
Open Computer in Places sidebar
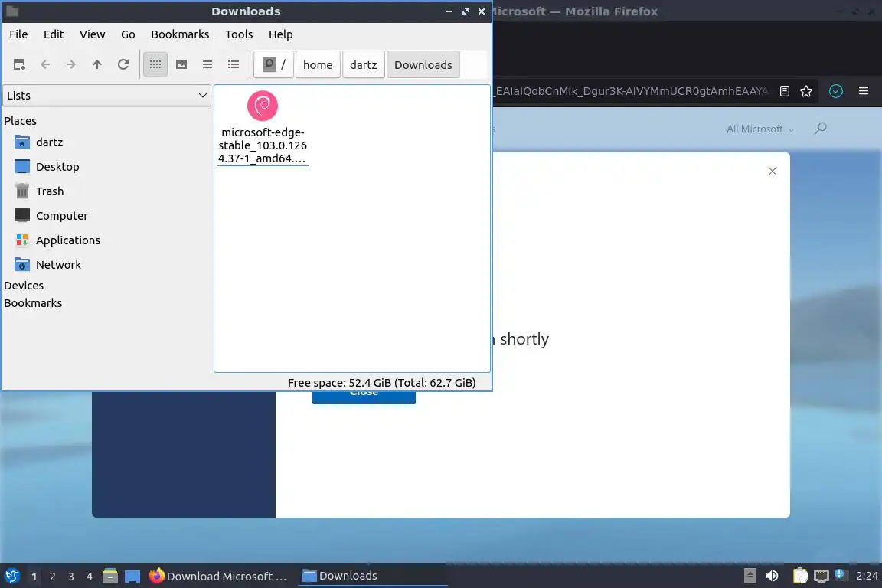pyautogui.click(x=62, y=216)
